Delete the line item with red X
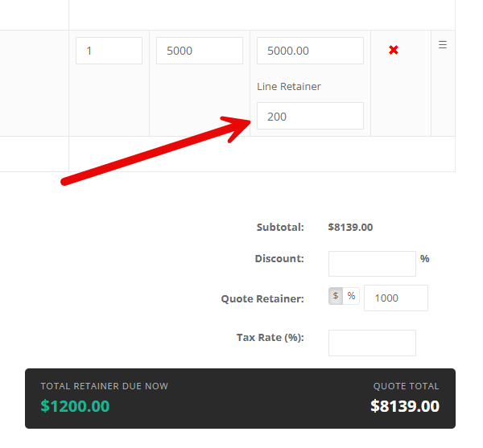This screenshot has height=448, width=483. click(x=394, y=50)
